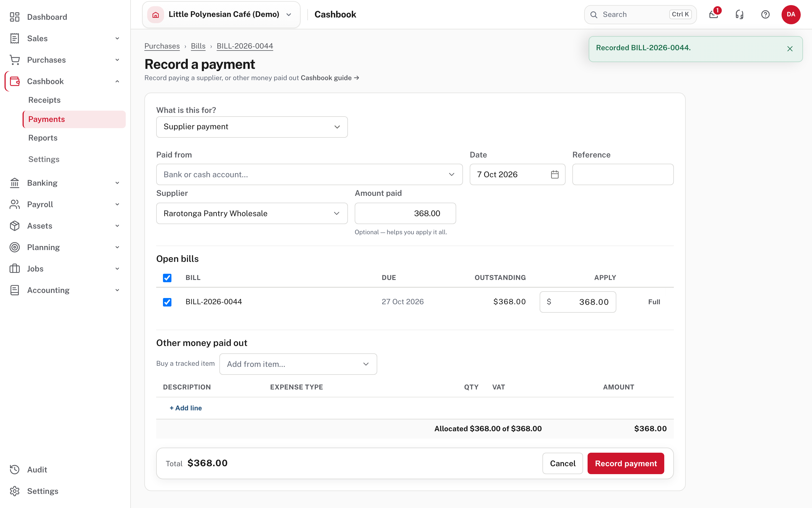
Task: Open the Rarotonga Pantry Wholesale supplier dropdown
Action: click(252, 213)
